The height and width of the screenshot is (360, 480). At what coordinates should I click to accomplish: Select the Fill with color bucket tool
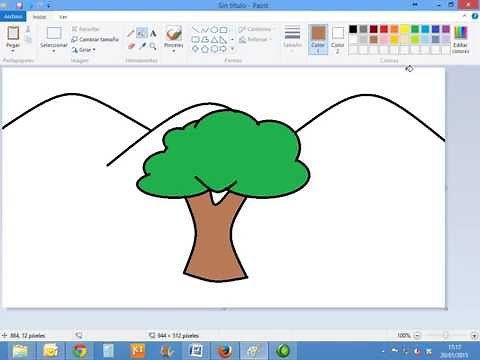[x=142, y=33]
